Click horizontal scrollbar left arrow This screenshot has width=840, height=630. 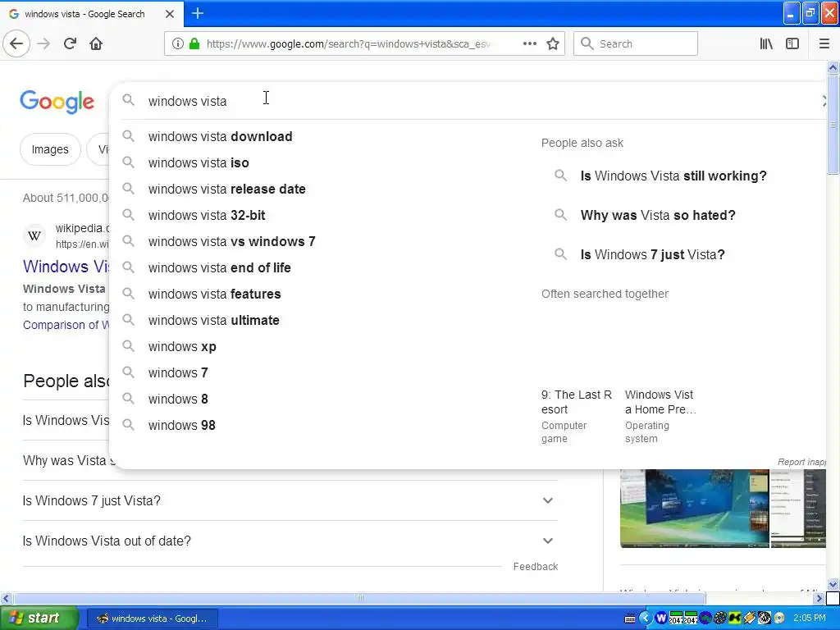tap(6, 598)
